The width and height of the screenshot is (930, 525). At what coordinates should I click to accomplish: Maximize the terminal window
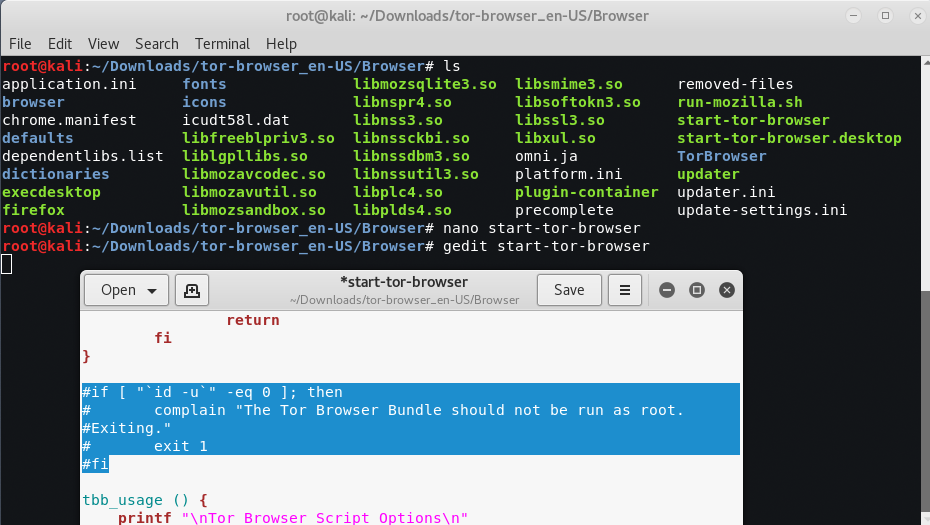[x=886, y=16]
